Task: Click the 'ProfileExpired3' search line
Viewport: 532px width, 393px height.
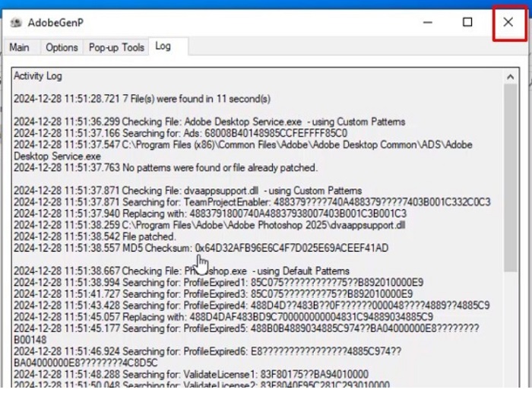Action: [214, 294]
